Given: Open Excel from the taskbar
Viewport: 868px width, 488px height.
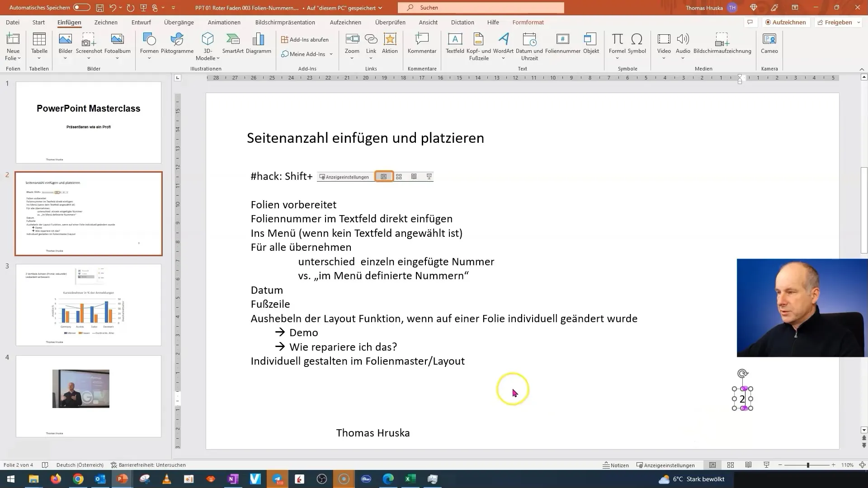Looking at the screenshot, I should tap(410, 479).
